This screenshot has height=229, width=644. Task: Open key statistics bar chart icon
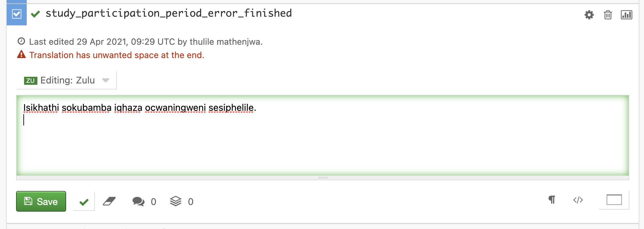pos(626,15)
